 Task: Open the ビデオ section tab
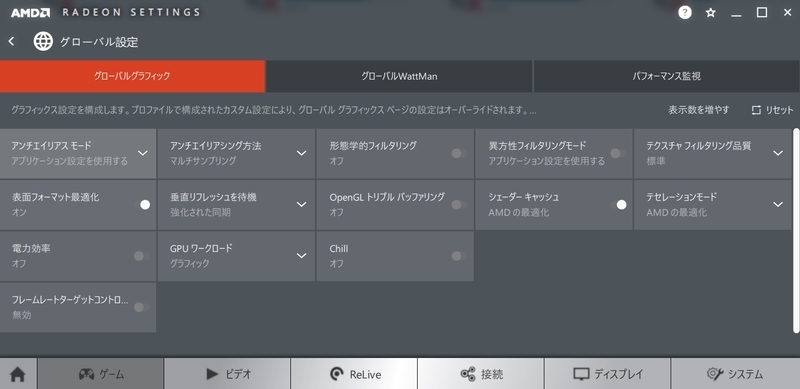(227, 374)
